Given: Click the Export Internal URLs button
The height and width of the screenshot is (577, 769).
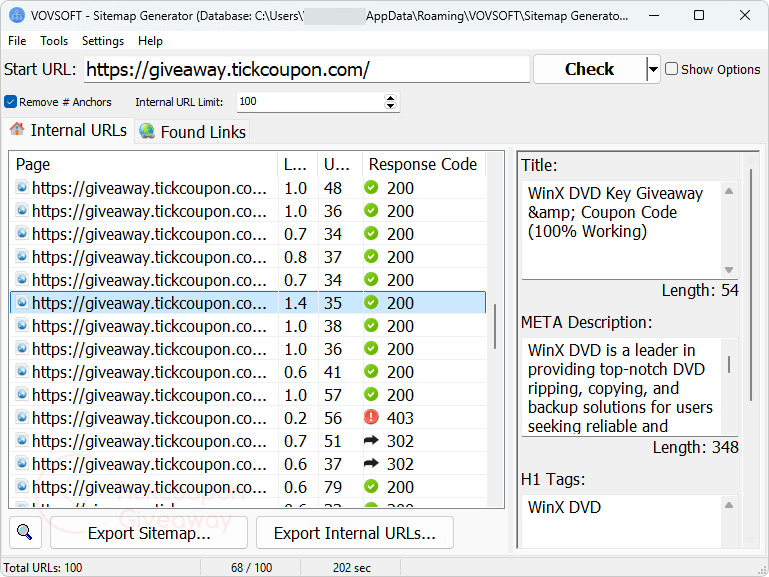Looking at the screenshot, I should click(355, 533).
